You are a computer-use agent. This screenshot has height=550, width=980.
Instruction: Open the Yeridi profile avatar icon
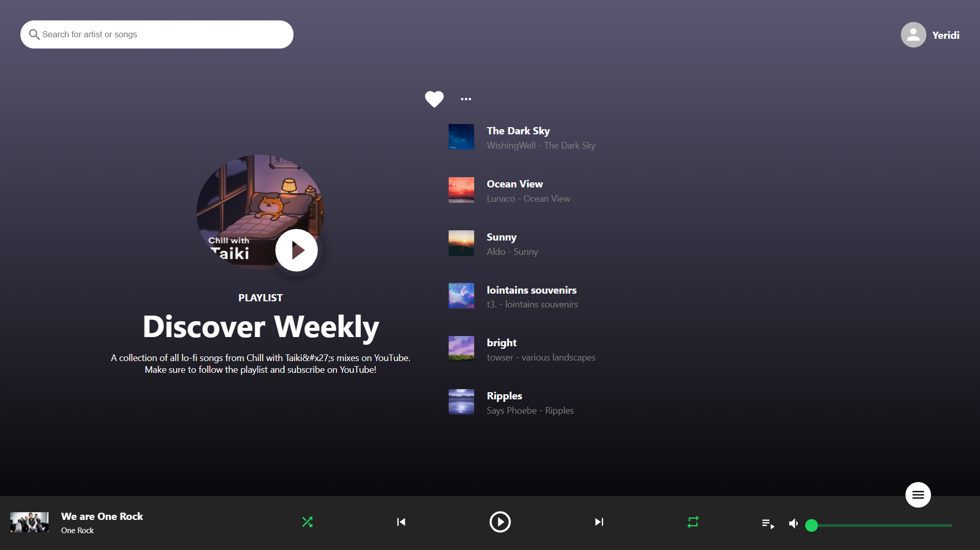point(913,34)
